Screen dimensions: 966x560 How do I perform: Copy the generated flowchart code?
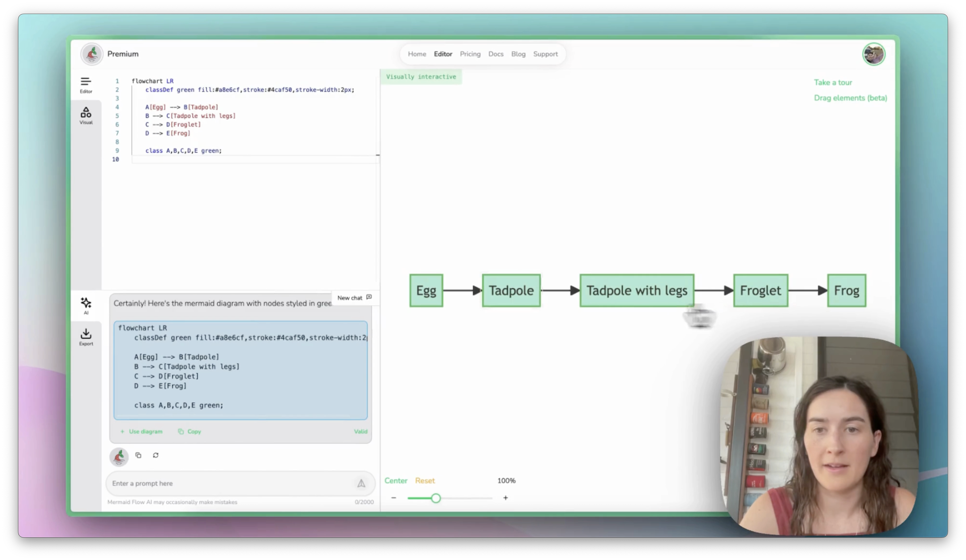pyautogui.click(x=189, y=431)
